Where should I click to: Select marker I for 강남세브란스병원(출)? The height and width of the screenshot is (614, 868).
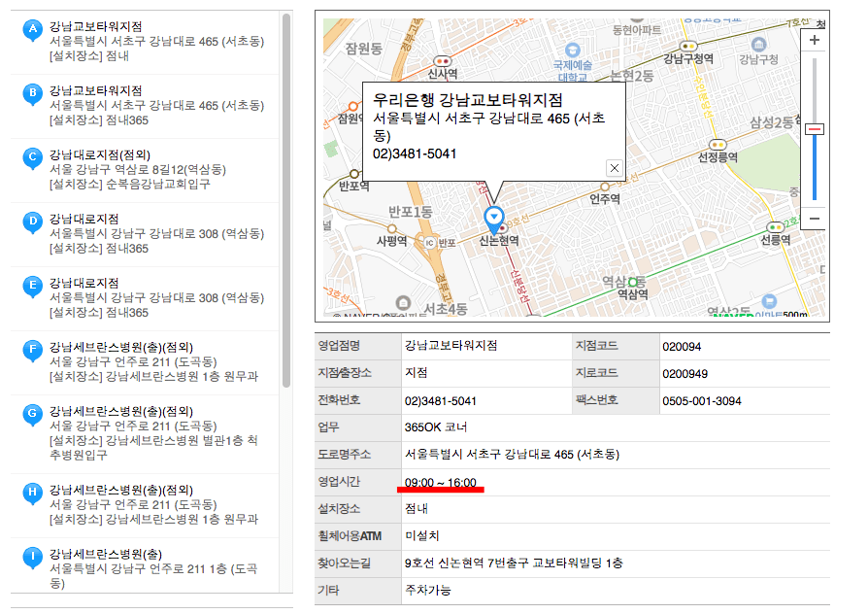(33, 558)
